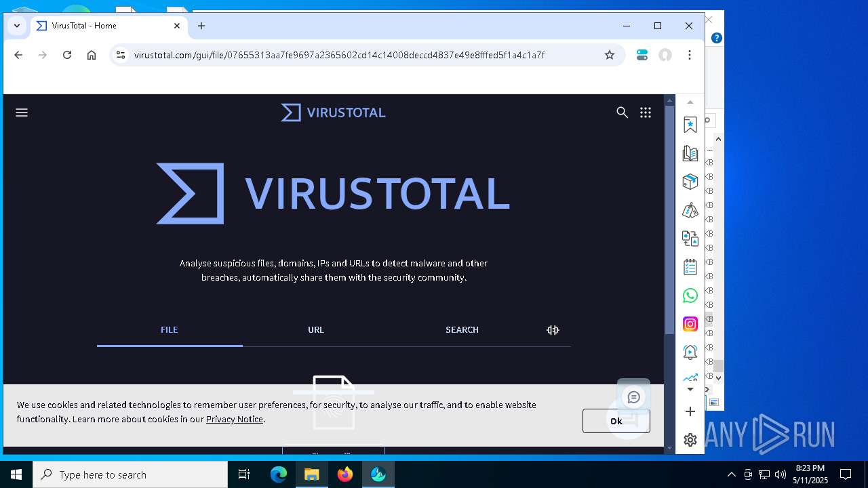
Task: Click the taskbar search box
Action: (130, 474)
